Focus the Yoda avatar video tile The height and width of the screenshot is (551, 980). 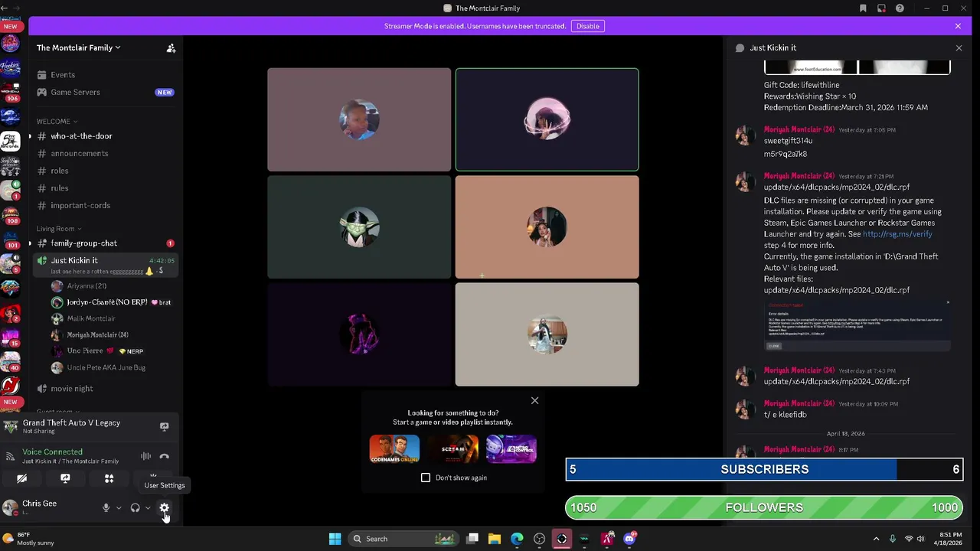point(359,227)
